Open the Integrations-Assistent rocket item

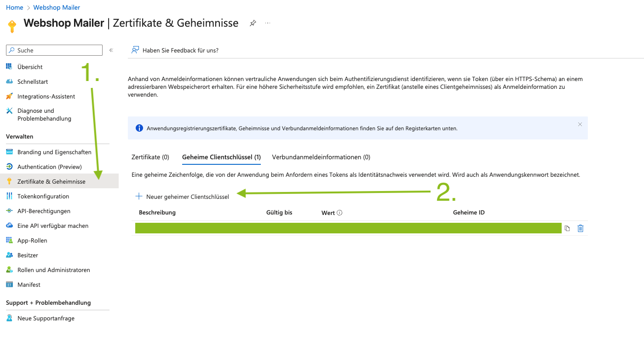tap(46, 96)
